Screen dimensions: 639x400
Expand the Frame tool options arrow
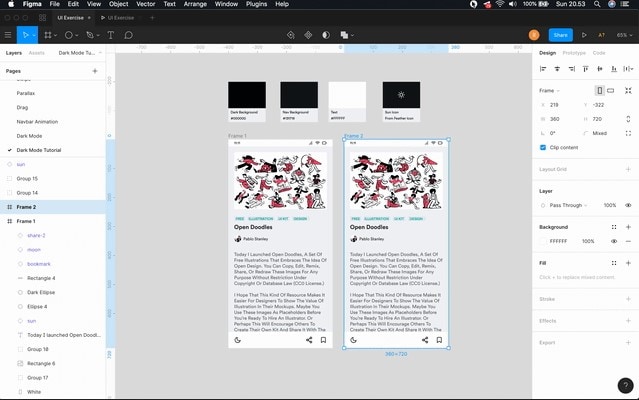55,35
